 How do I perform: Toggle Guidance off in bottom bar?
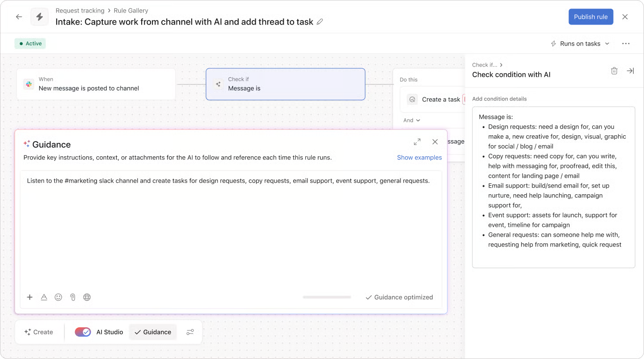click(x=152, y=332)
